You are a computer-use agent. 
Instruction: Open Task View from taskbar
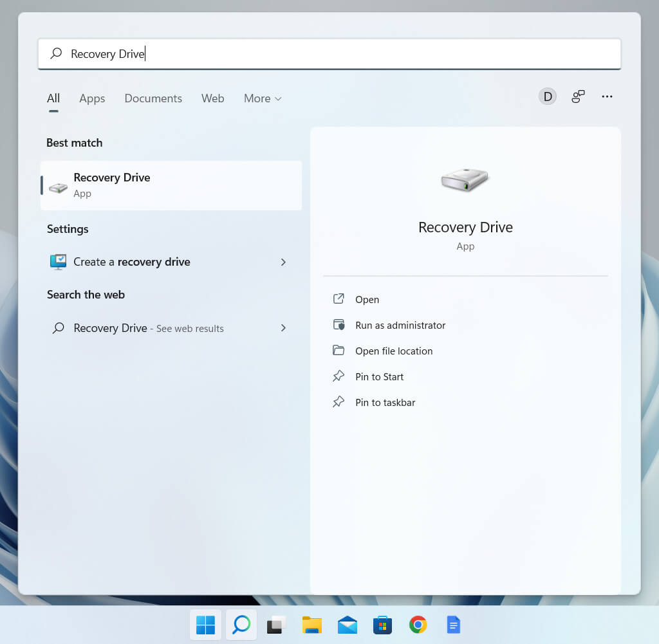coord(276,625)
